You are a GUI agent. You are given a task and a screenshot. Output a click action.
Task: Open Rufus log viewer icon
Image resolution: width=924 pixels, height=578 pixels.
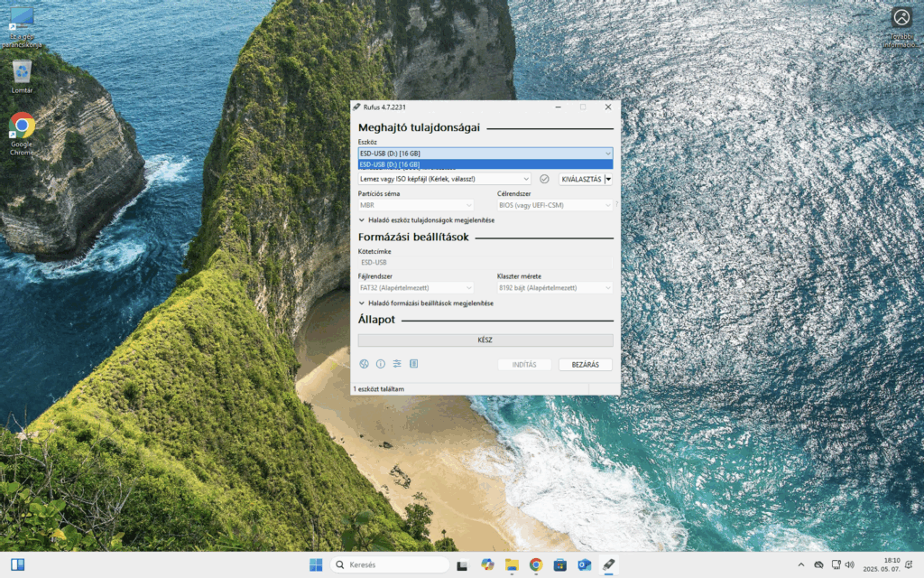pos(413,364)
